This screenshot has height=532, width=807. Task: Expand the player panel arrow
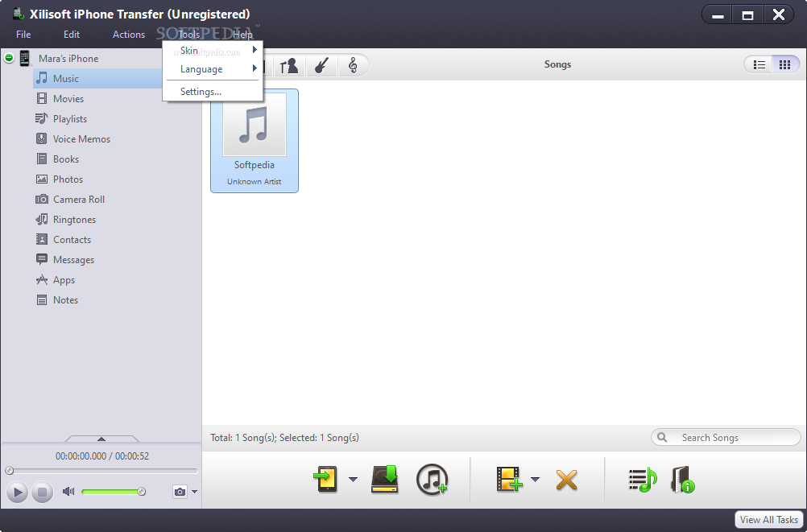pyautogui.click(x=101, y=439)
